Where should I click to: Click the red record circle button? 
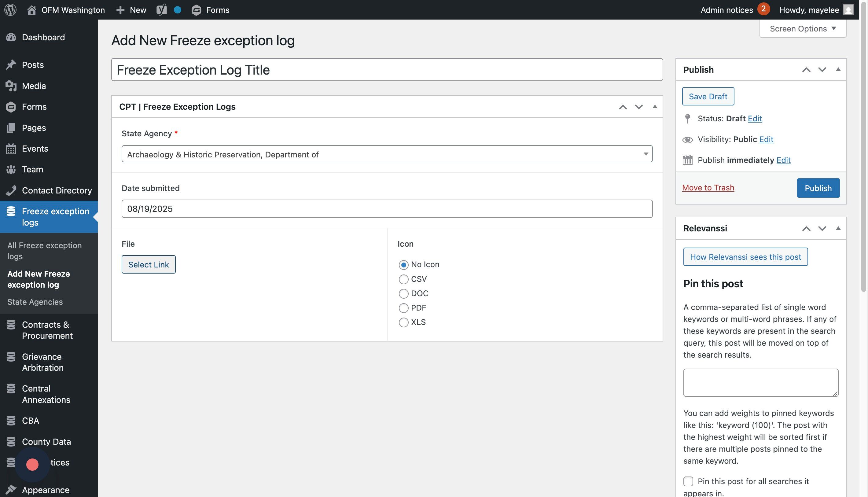click(32, 464)
